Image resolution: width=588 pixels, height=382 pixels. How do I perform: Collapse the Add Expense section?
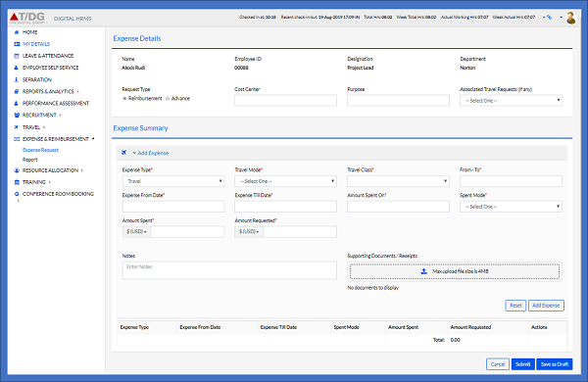click(150, 153)
